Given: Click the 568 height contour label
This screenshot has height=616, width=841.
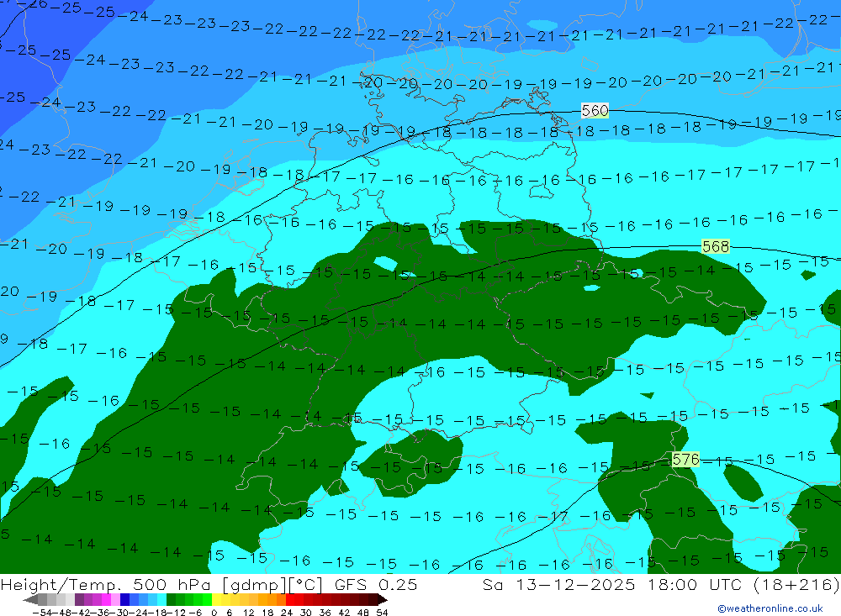Looking at the screenshot, I should point(716,246).
